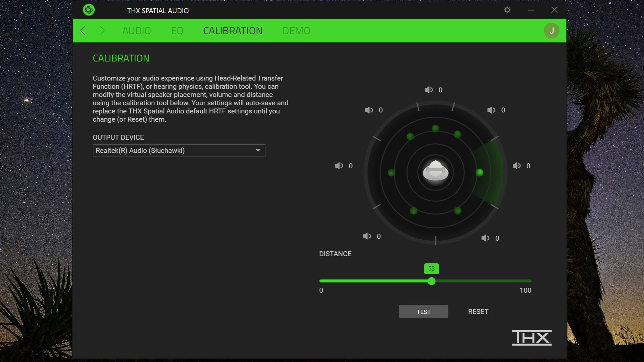The width and height of the screenshot is (644, 362).
Task: Click the bottom-left volume value 0
Action: (x=379, y=236)
